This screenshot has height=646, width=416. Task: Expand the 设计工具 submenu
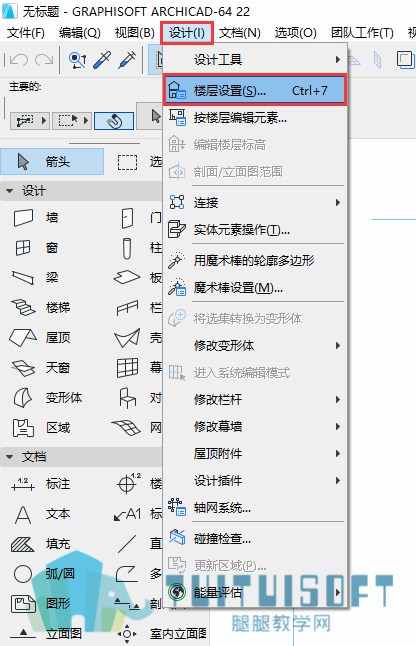[255, 60]
